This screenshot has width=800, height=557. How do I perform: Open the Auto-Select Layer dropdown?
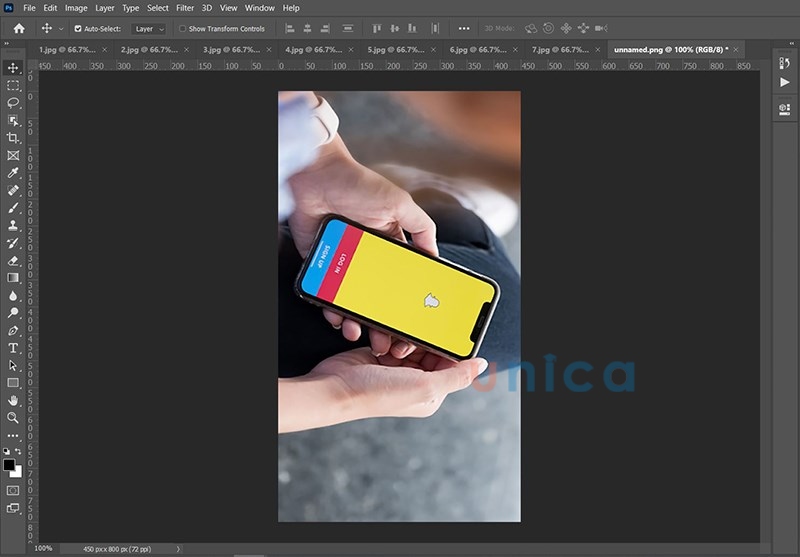(x=150, y=29)
